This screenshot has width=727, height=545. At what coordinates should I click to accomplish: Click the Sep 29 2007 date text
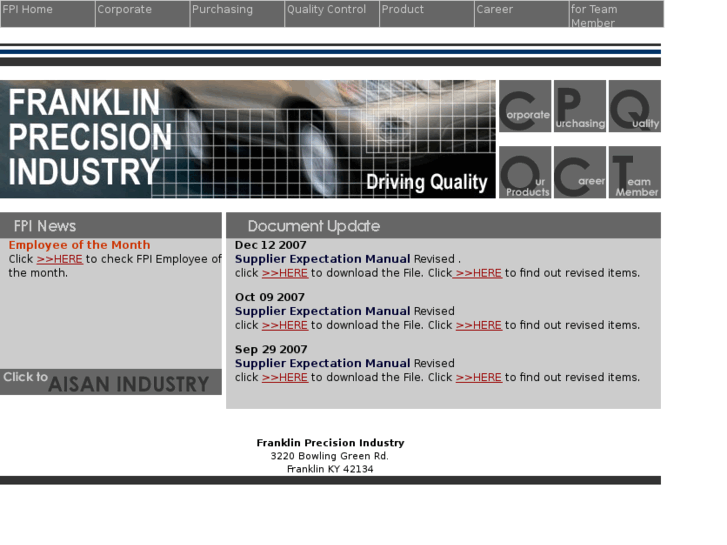coord(271,349)
